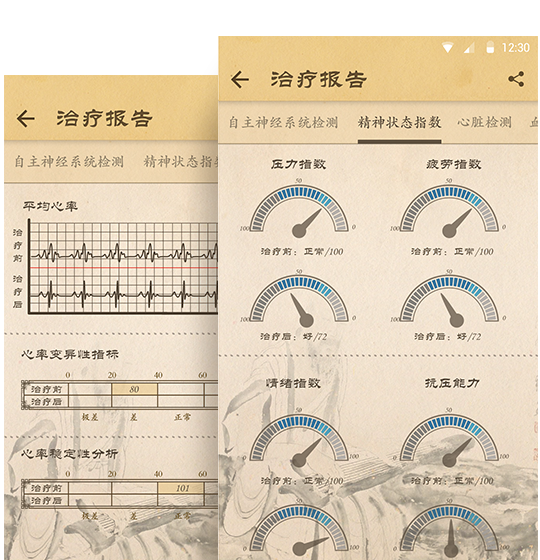
Task: Tap the 压力指数 gauge before treatment
Action: 299,211
